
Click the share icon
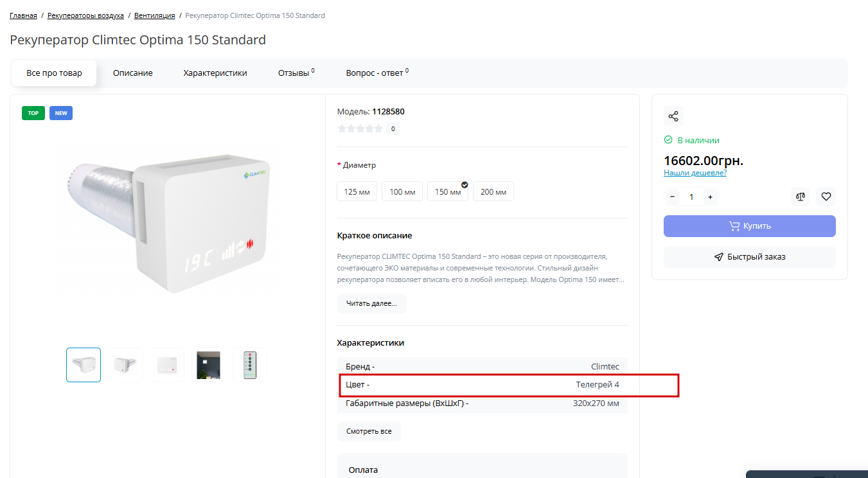tap(673, 116)
